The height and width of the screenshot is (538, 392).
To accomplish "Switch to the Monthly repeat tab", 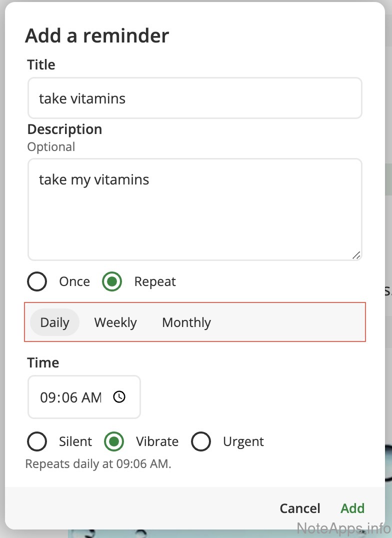I will [x=186, y=322].
